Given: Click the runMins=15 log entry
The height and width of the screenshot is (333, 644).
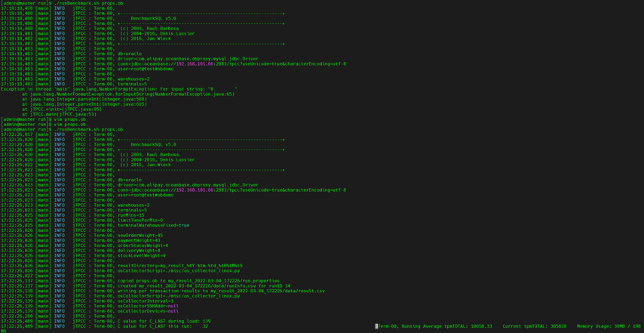Looking at the screenshot, I should (x=72, y=215).
